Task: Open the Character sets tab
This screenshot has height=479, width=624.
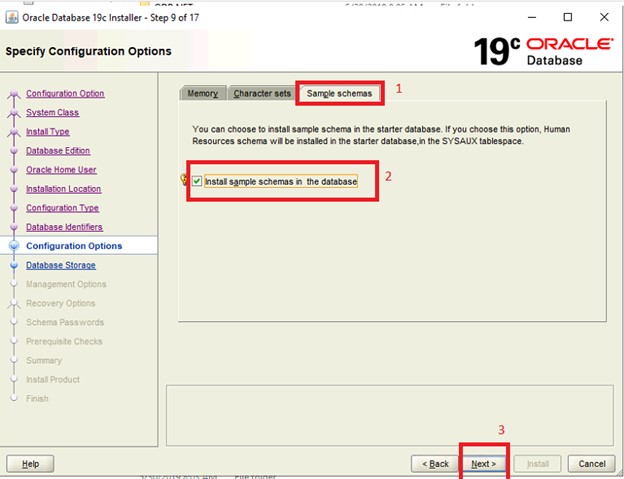Action: pos(262,93)
